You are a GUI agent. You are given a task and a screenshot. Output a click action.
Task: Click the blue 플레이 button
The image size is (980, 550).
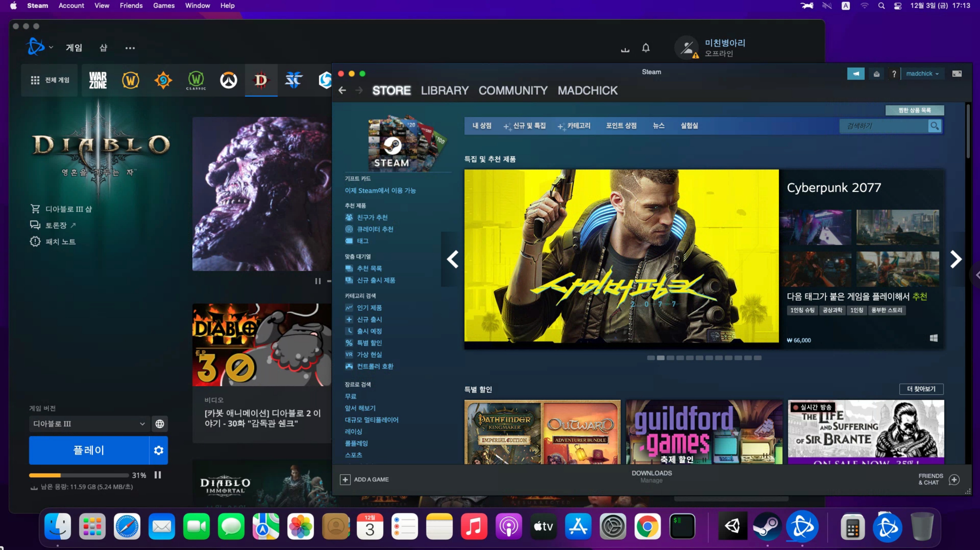(89, 450)
